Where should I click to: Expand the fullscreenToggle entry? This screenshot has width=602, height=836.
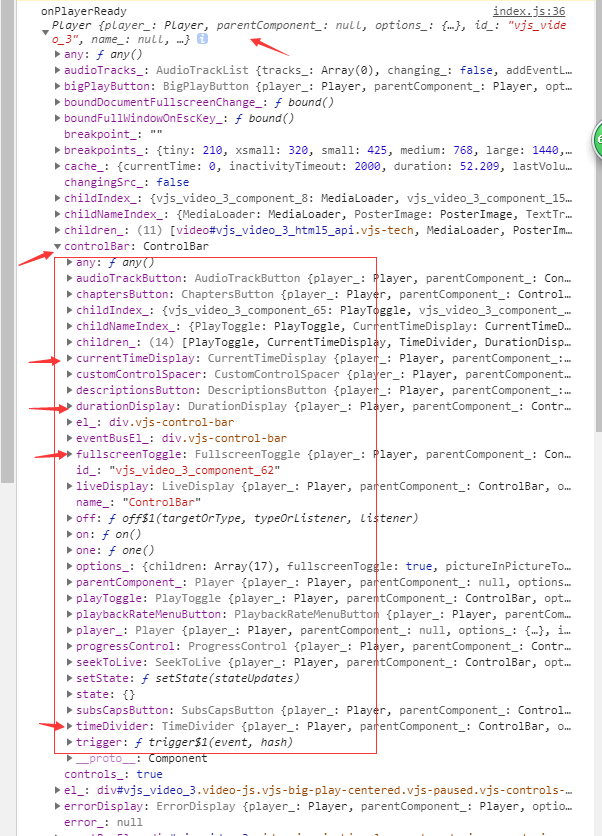[x=69, y=454]
